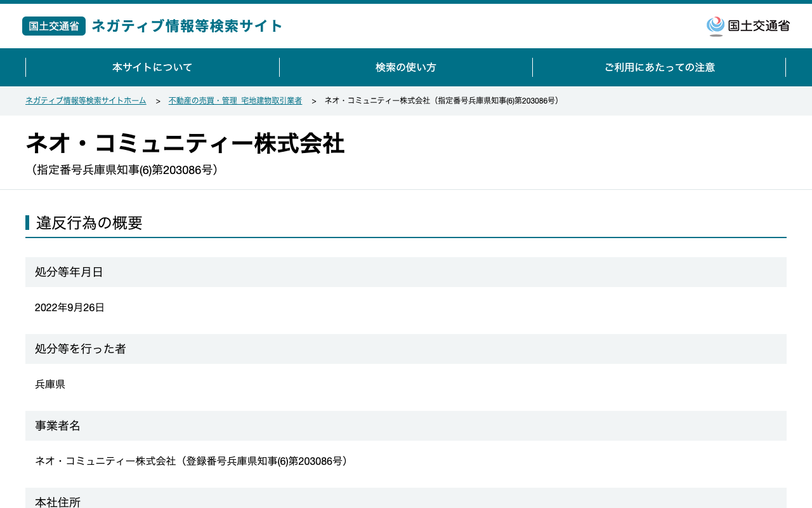Select the date 2022年9月26日
The height and width of the screenshot is (508, 812).
tap(70, 308)
